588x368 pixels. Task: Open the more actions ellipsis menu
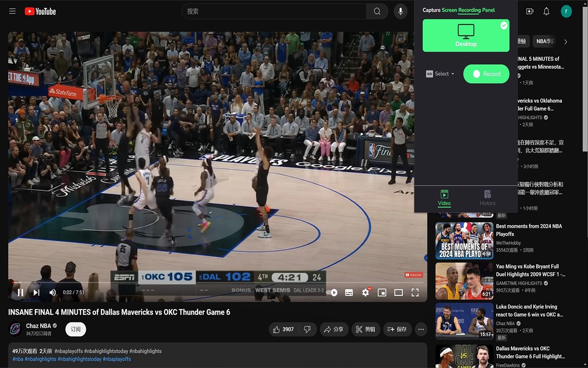(x=421, y=329)
